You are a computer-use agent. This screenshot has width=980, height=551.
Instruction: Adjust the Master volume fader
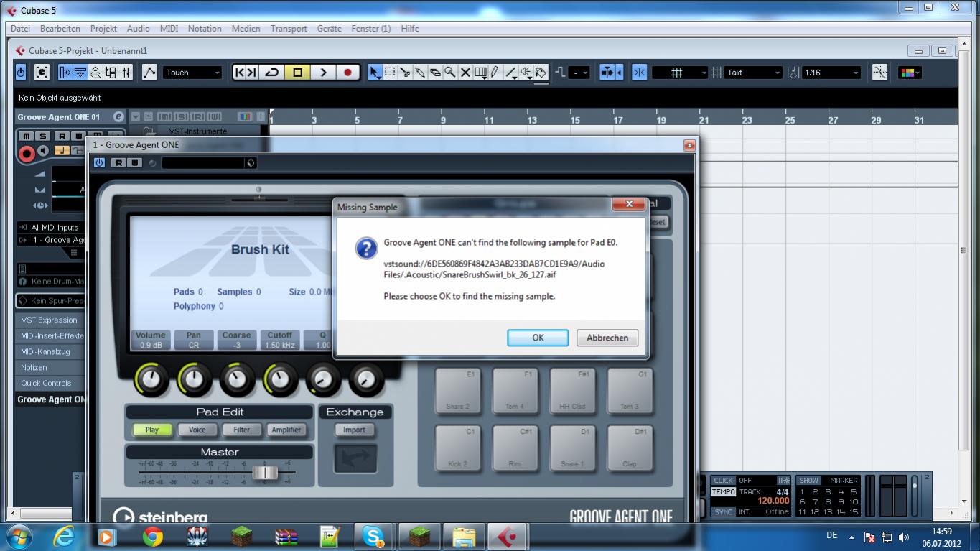click(265, 472)
